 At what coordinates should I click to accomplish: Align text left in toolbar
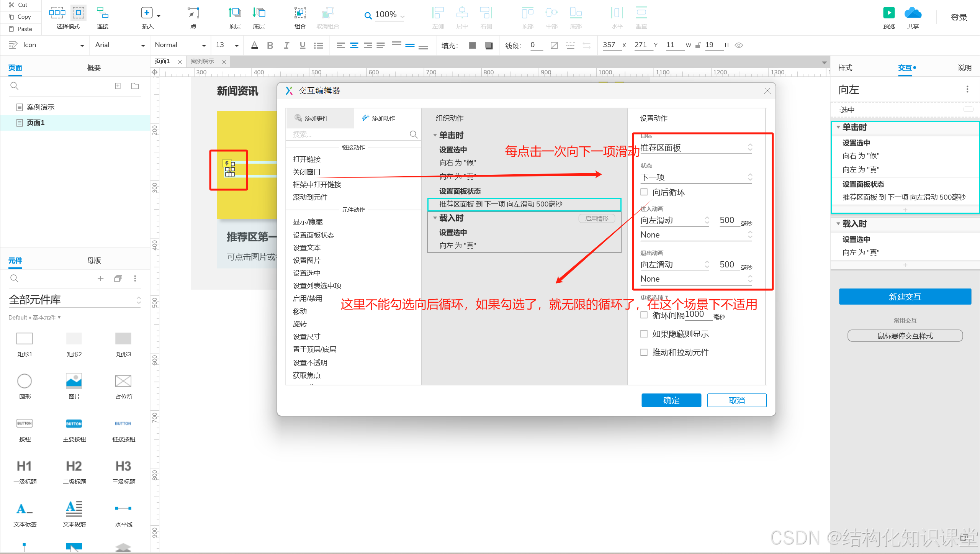(341, 45)
